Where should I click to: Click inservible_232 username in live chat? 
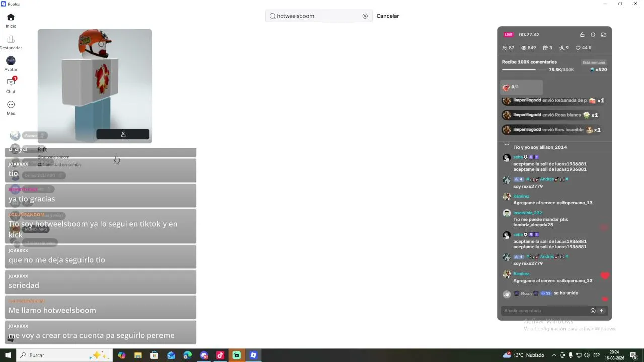527,213
